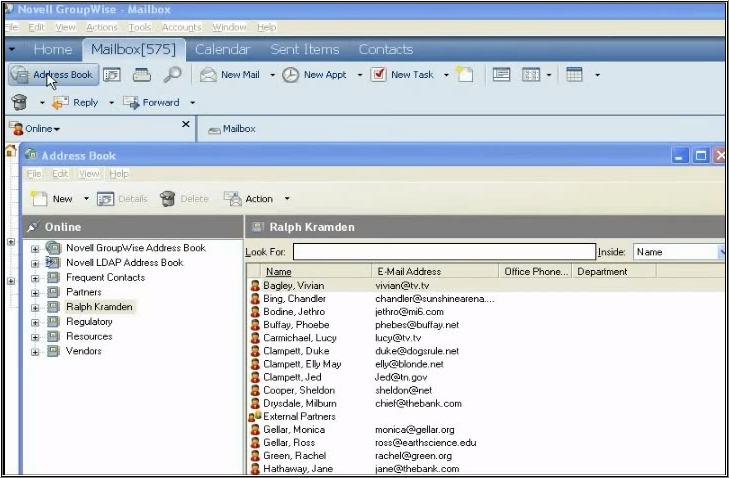Click the contact icon for Bagley, Vivian
Viewport: 729px width, 478px height.
(x=255, y=285)
